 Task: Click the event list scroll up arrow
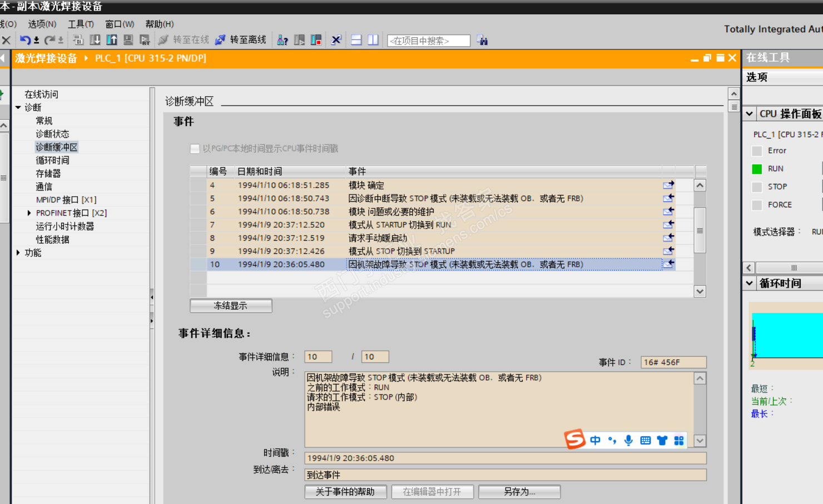tap(700, 186)
